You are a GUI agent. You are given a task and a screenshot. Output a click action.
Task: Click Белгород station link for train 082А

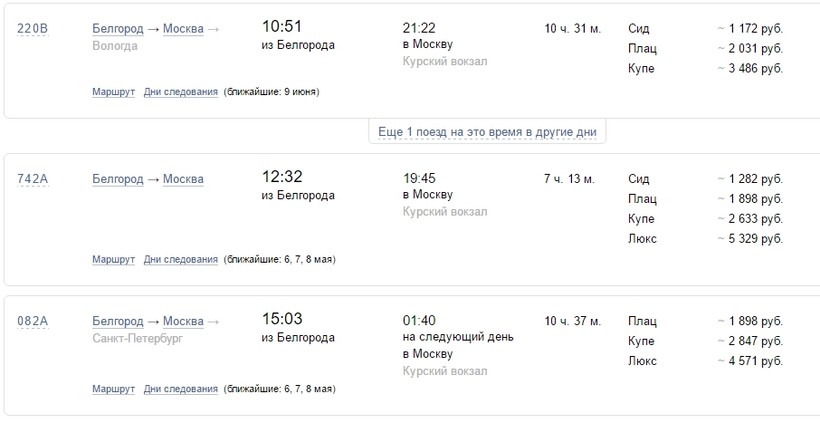[x=117, y=321]
